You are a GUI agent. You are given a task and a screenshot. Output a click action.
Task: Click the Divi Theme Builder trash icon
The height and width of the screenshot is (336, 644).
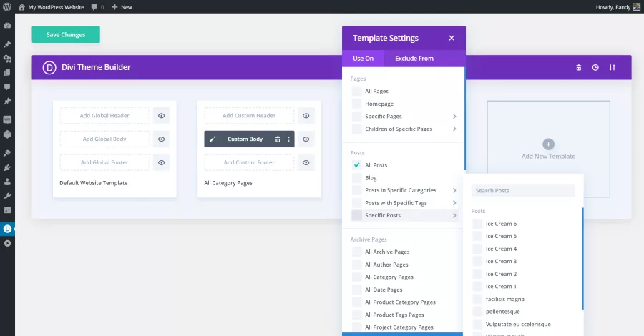click(x=579, y=68)
